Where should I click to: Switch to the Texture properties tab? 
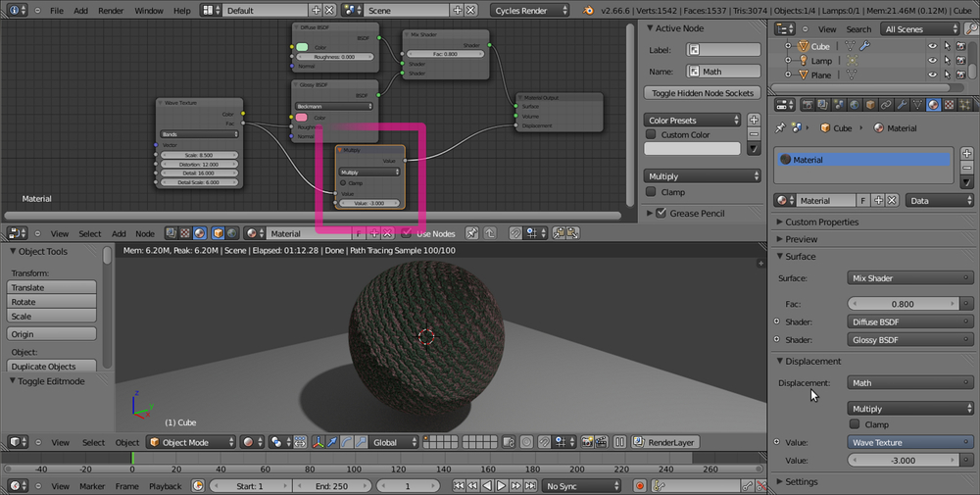(948, 105)
